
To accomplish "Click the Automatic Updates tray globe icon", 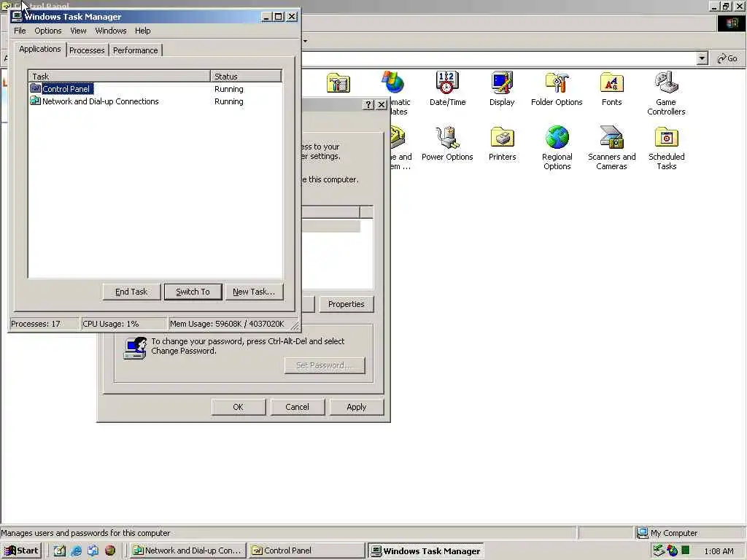I will (x=672, y=551).
